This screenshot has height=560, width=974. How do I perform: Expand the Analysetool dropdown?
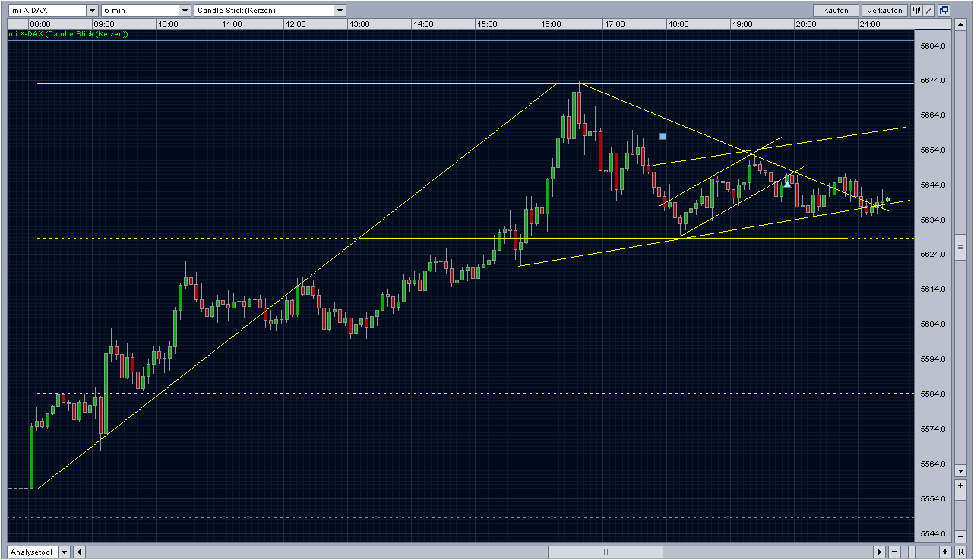point(64,552)
